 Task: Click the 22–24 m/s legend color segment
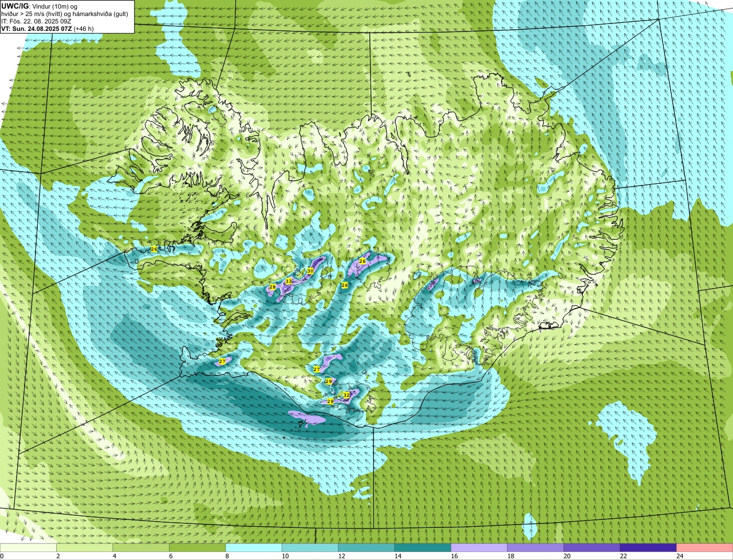pyautogui.click(x=648, y=548)
